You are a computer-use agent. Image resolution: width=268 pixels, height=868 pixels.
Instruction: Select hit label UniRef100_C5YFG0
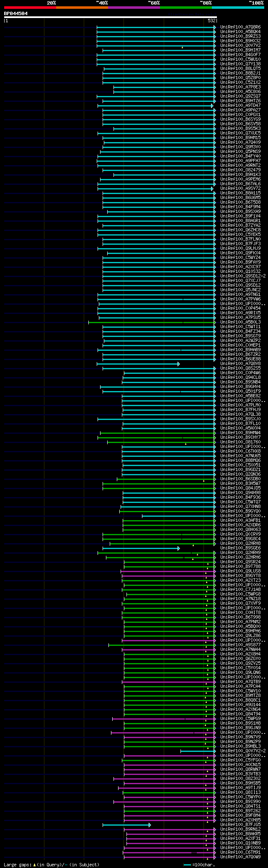click(x=240, y=760)
